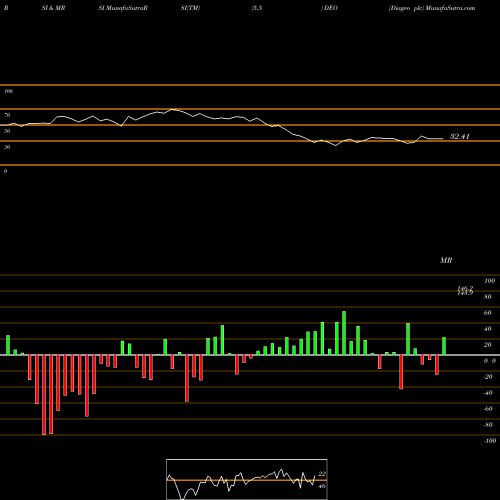
Task: Click the MunafaSutra.com title text
Action: tap(450, 8)
